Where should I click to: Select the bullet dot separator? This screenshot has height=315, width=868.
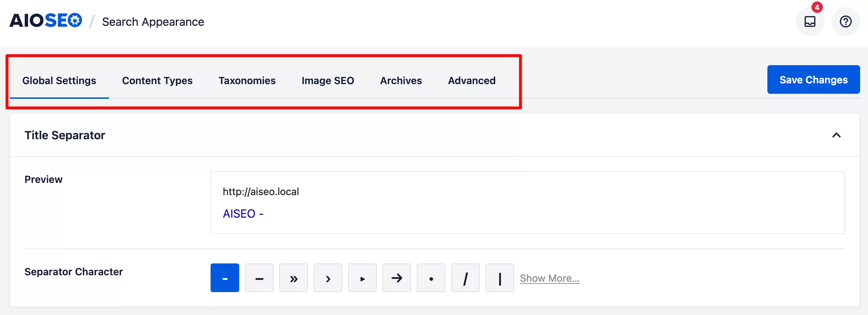[x=431, y=278]
